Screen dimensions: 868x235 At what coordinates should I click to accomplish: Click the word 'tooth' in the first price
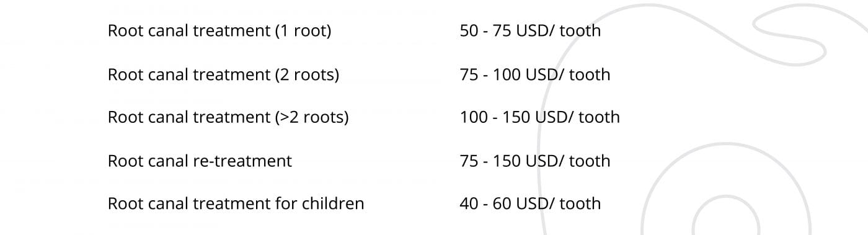(x=580, y=31)
